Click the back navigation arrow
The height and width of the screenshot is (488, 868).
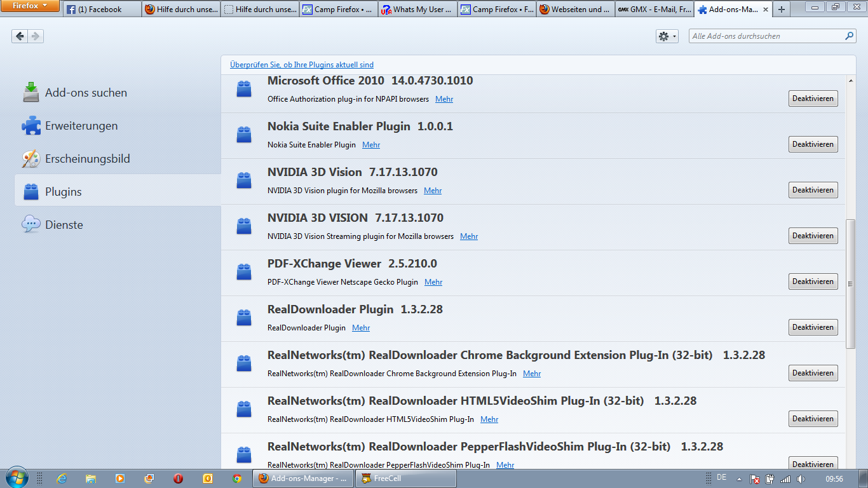pyautogui.click(x=20, y=36)
